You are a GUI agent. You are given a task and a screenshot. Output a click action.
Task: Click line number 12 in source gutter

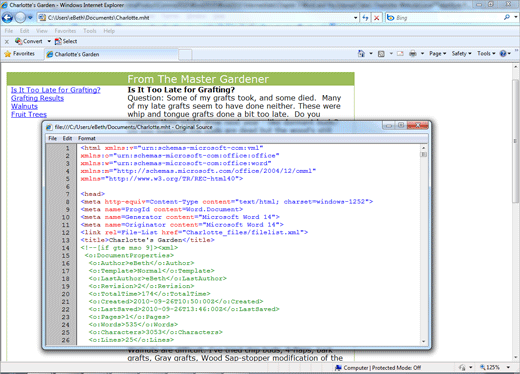[x=65, y=232]
